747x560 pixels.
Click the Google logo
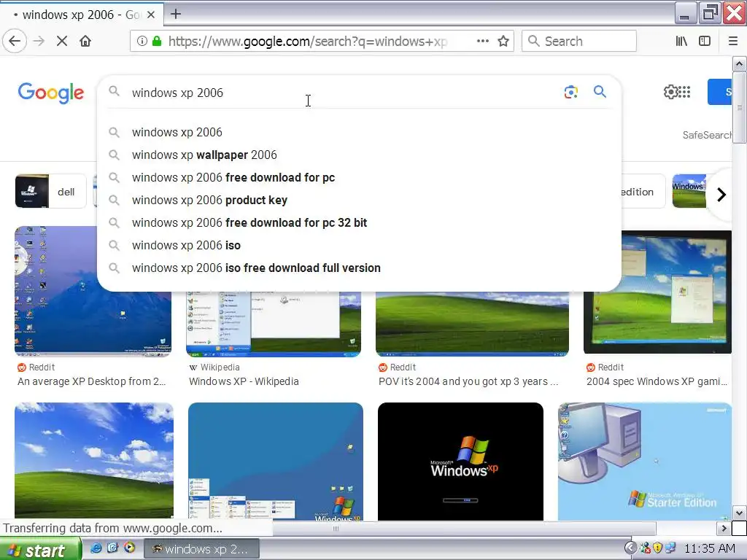pyautogui.click(x=51, y=93)
